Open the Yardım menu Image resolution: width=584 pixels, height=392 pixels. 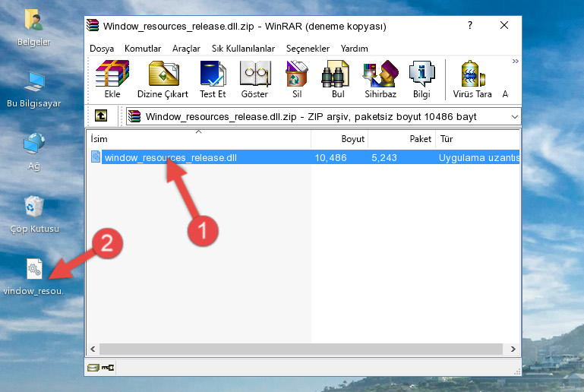click(x=354, y=49)
